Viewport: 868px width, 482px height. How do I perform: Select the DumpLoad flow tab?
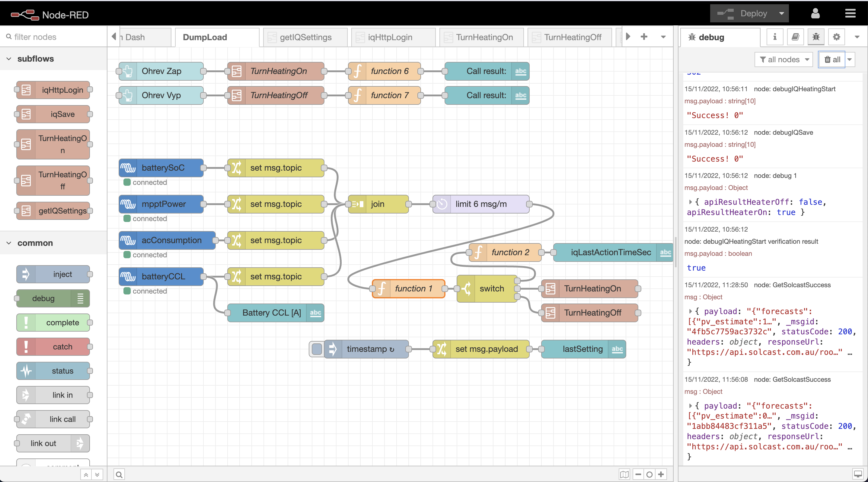coord(217,37)
